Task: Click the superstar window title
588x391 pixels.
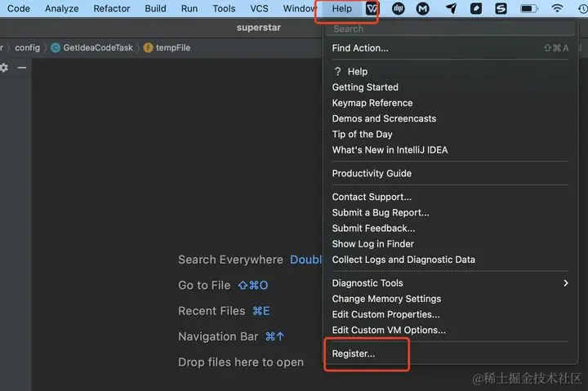Action: tap(259, 28)
